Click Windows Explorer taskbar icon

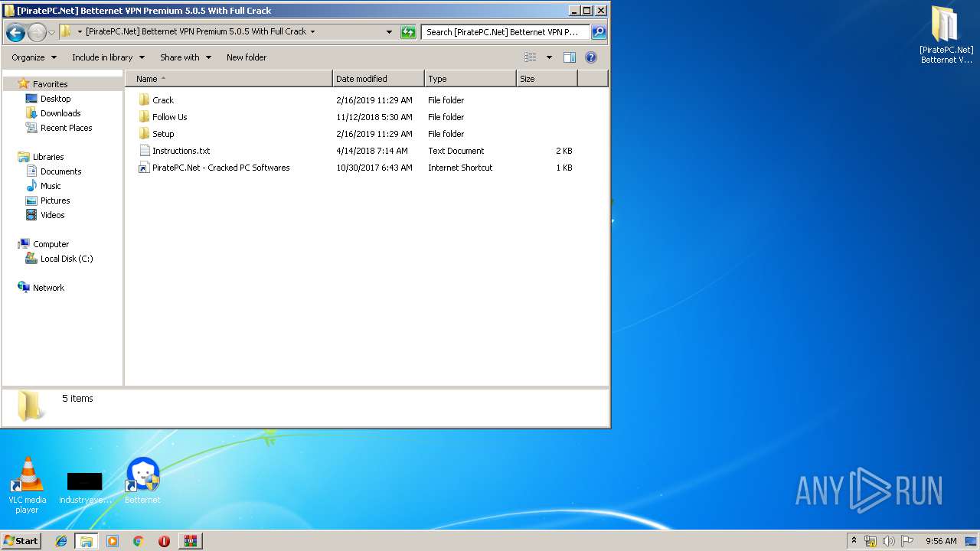pos(87,541)
